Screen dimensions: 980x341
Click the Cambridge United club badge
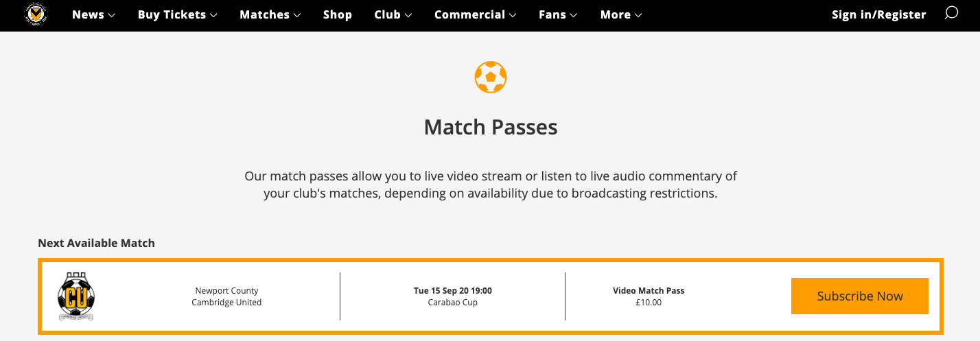(x=76, y=296)
